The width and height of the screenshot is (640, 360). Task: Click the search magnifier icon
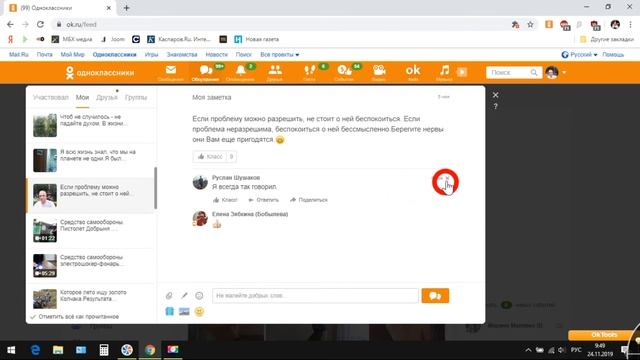[x=534, y=72]
